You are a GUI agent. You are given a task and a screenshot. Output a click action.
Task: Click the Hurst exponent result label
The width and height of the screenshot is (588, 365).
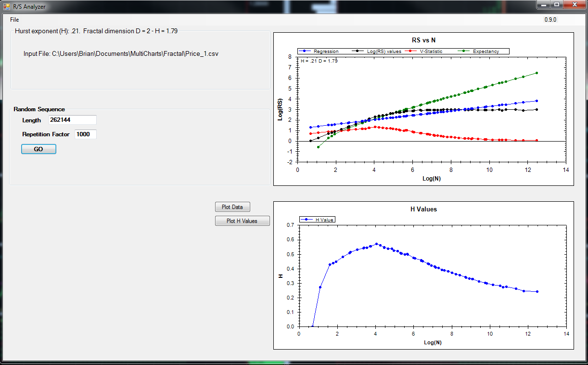pyautogui.click(x=96, y=31)
